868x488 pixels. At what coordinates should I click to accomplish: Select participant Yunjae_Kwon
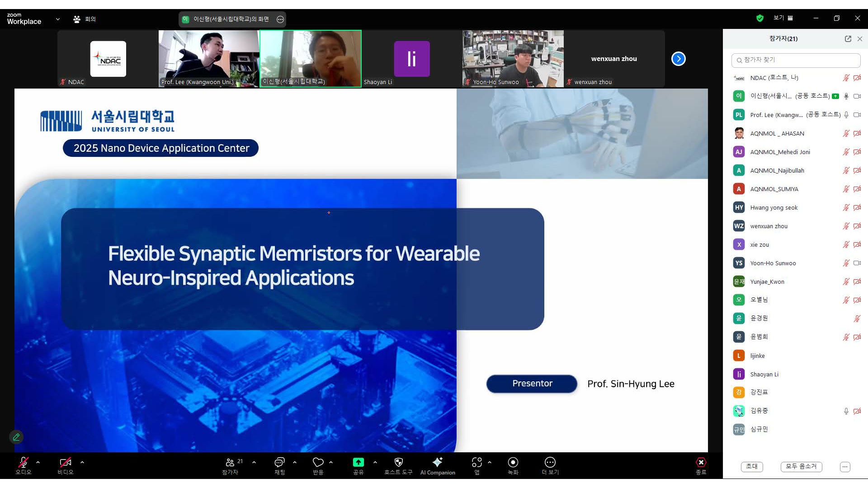(x=796, y=282)
